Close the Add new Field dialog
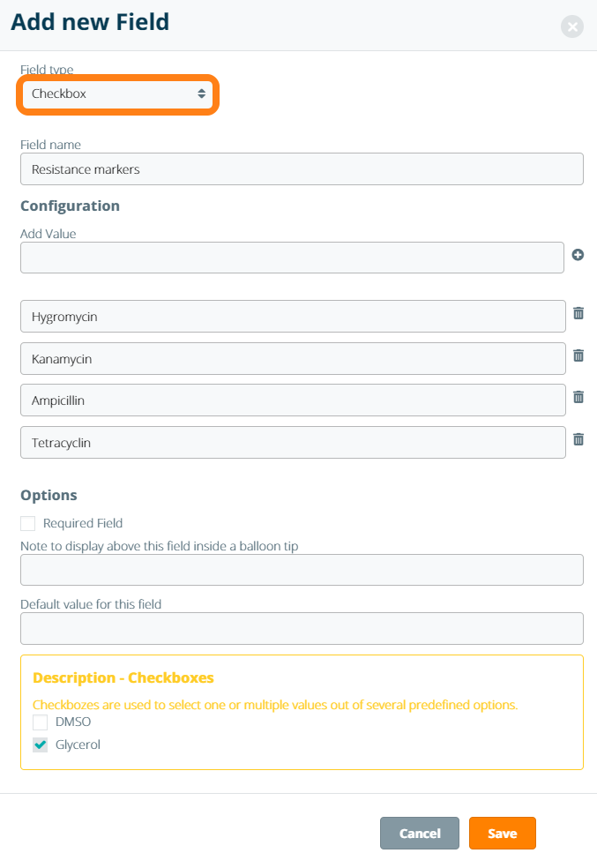 (572, 26)
